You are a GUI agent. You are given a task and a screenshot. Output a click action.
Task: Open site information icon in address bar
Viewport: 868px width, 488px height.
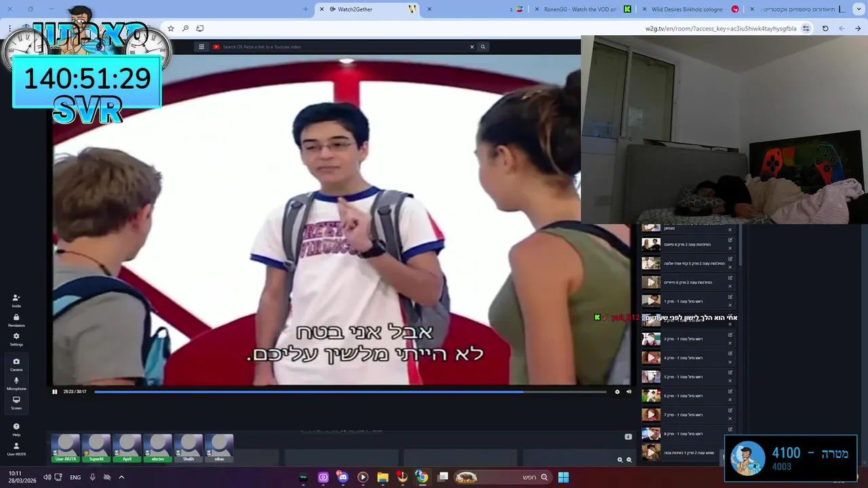806,28
